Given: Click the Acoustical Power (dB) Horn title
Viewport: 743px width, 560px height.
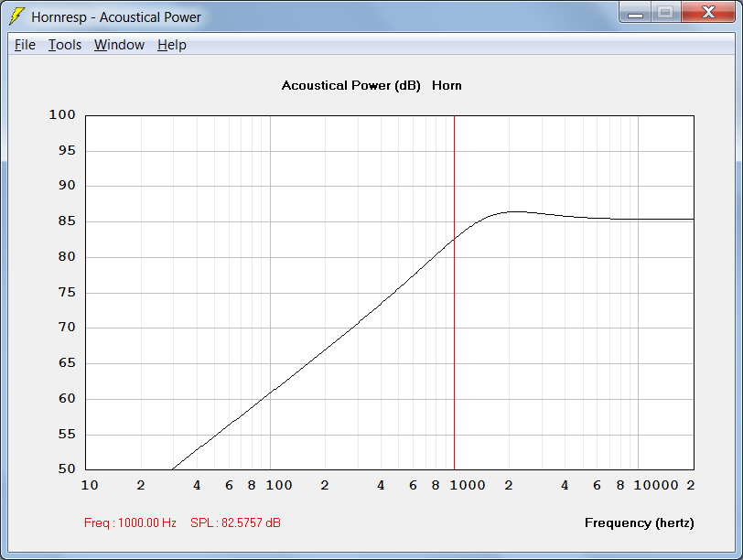Looking at the screenshot, I should 371,85.
